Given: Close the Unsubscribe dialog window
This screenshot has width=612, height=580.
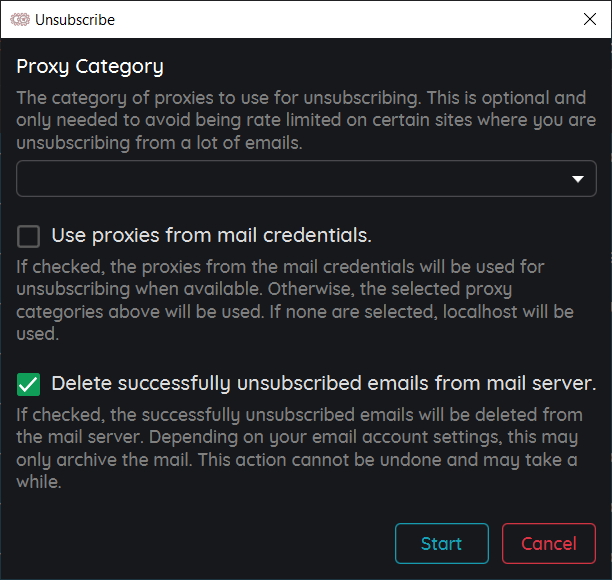Looking at the screenshot, I should pos(590,19).
